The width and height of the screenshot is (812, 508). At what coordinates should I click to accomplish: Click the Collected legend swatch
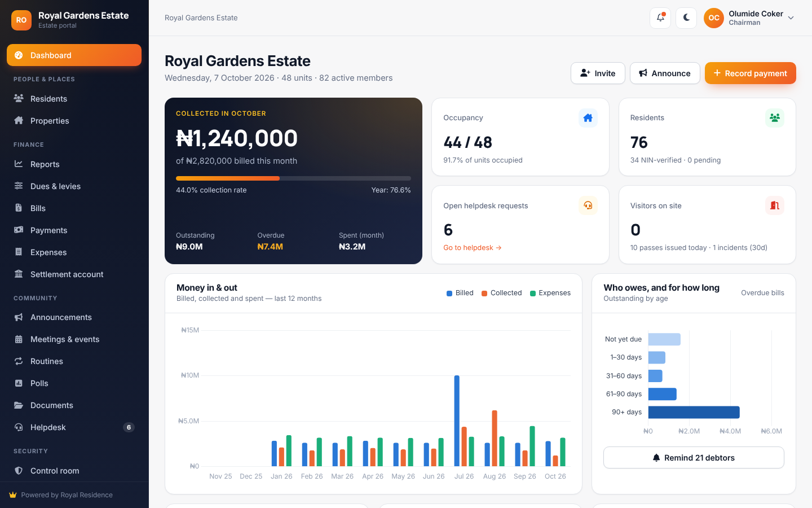click(x=484, y=293)
